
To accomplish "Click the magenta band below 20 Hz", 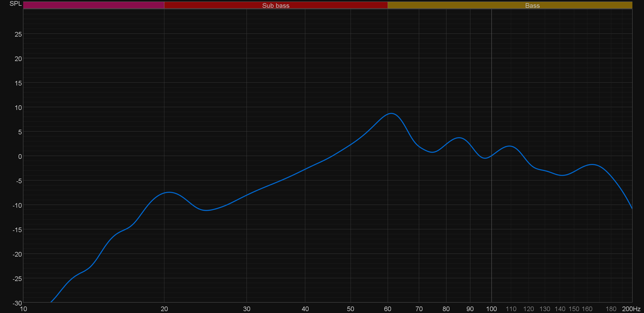I will [94, 5].
